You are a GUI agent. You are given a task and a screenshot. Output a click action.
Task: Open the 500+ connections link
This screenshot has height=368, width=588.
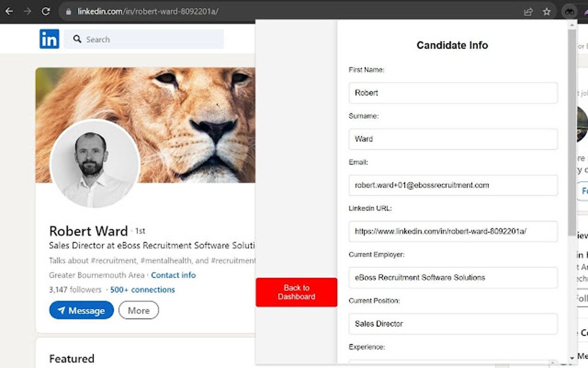tap(142, 290)
